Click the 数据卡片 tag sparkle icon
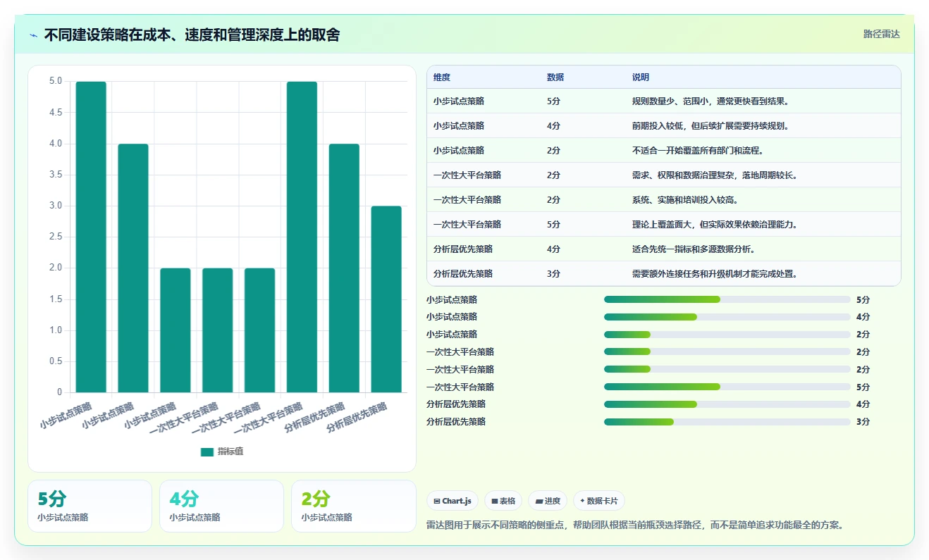This screenshot has height=560, width=929. click(x=582, y=501)
